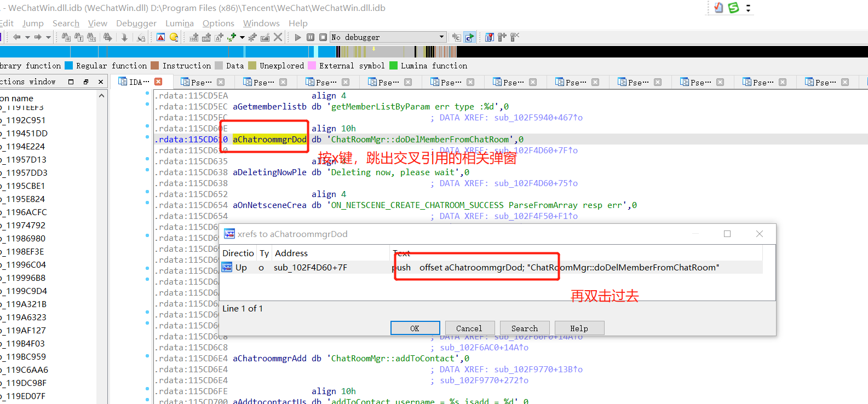Screen dimensions: 868x404
Task: Click the second-to-last debugger toolbar icon
Action: tap(502, 37)
